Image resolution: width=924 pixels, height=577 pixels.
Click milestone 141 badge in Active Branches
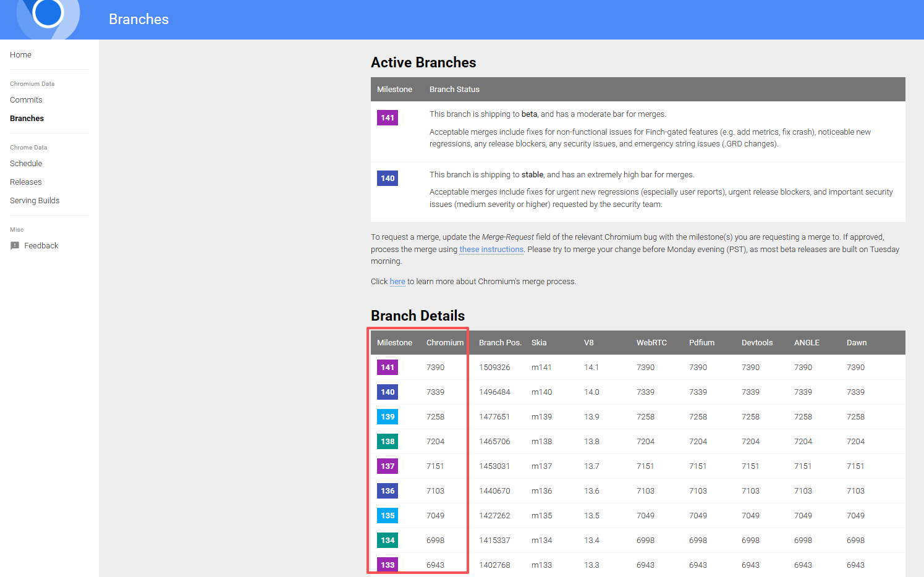[388, 118]
